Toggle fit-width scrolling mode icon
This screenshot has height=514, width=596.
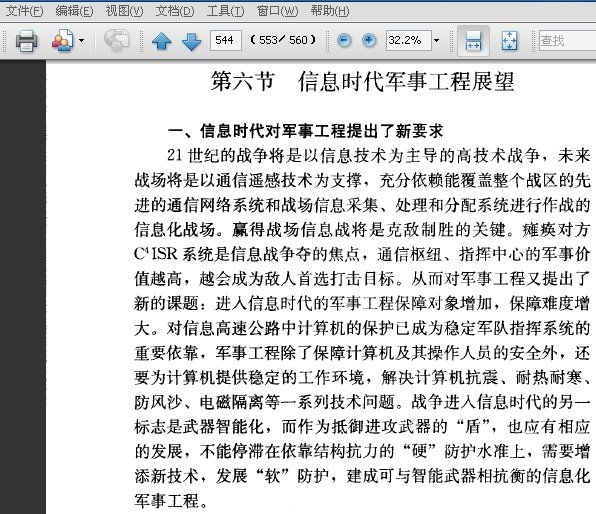(x=473, y=41)
